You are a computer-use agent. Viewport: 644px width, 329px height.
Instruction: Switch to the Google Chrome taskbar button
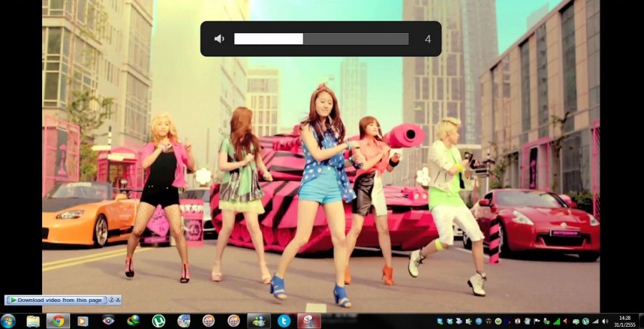(x=58, y=321)
